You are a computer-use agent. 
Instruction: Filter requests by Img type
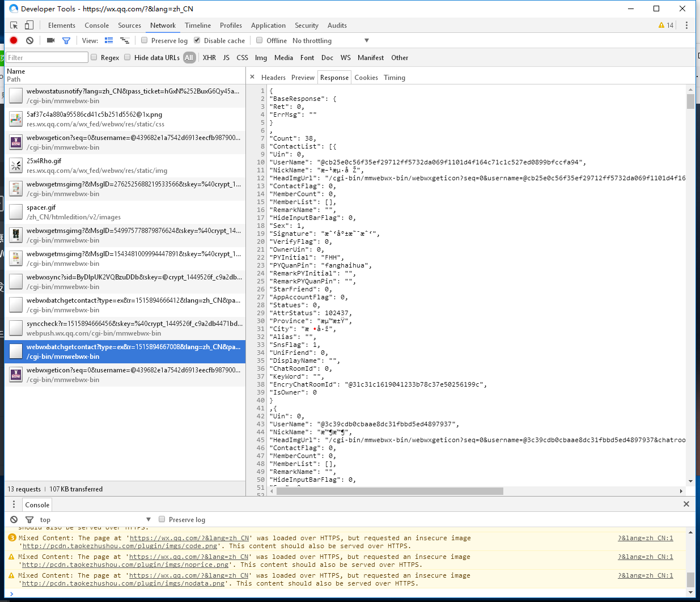pos(261,58)
